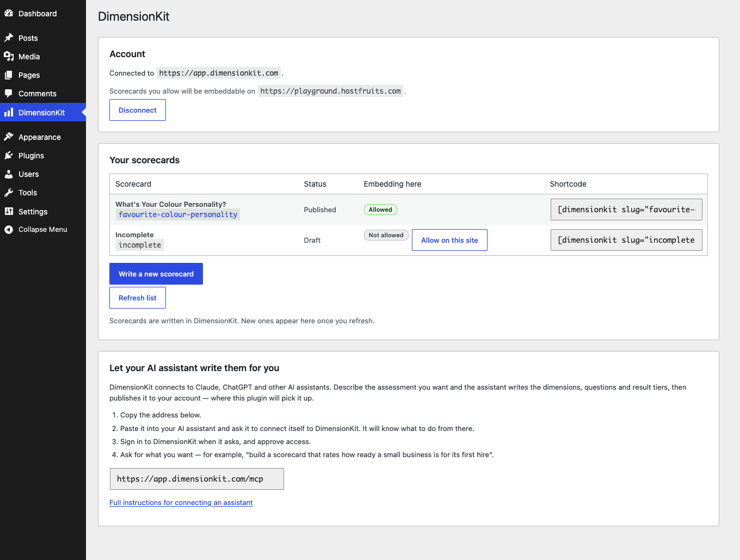
Task: Click the green Allowed badge
Action: point(380,210)
